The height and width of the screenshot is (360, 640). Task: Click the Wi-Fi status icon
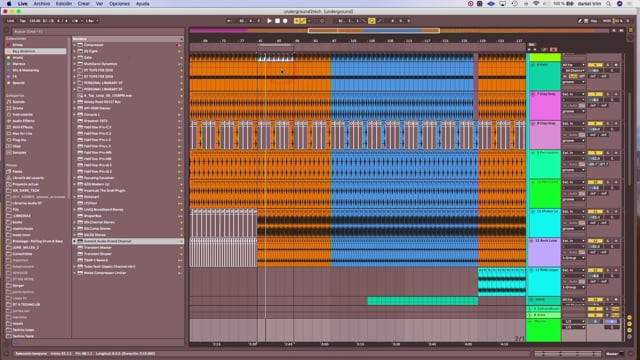coord(536,4)
